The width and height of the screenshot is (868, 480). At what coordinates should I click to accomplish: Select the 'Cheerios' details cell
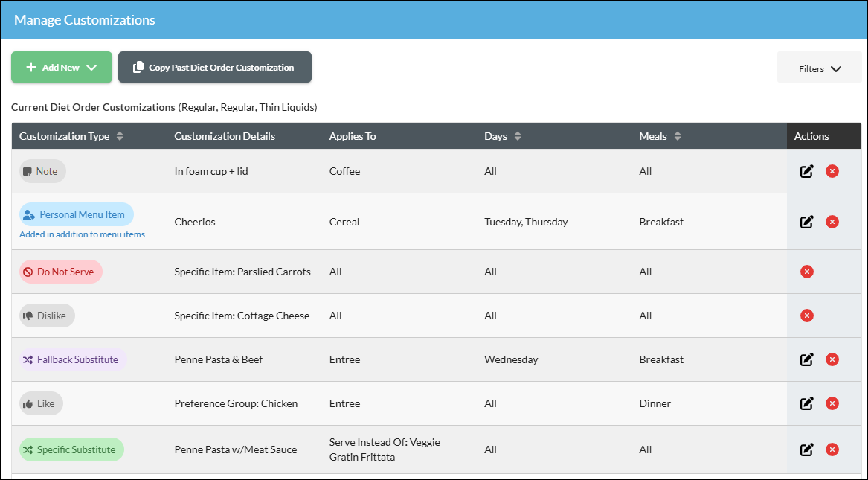(195, 222)
